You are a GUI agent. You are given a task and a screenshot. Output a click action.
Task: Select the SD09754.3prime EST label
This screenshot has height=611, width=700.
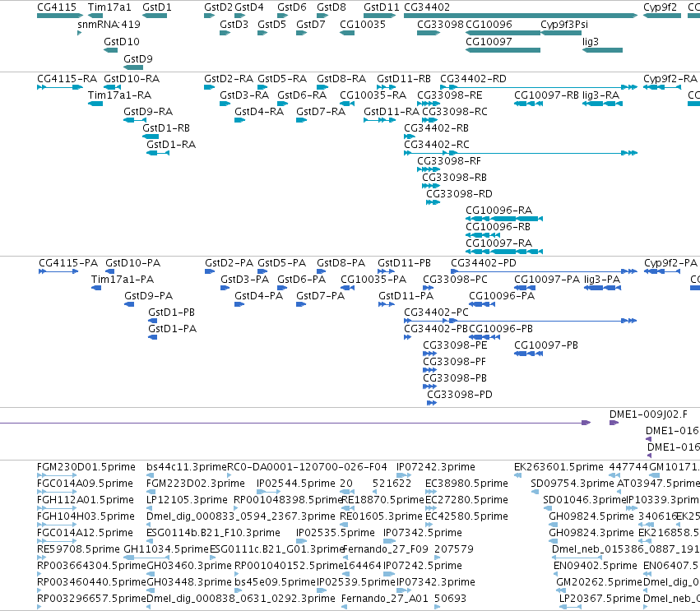coord(573,484)
